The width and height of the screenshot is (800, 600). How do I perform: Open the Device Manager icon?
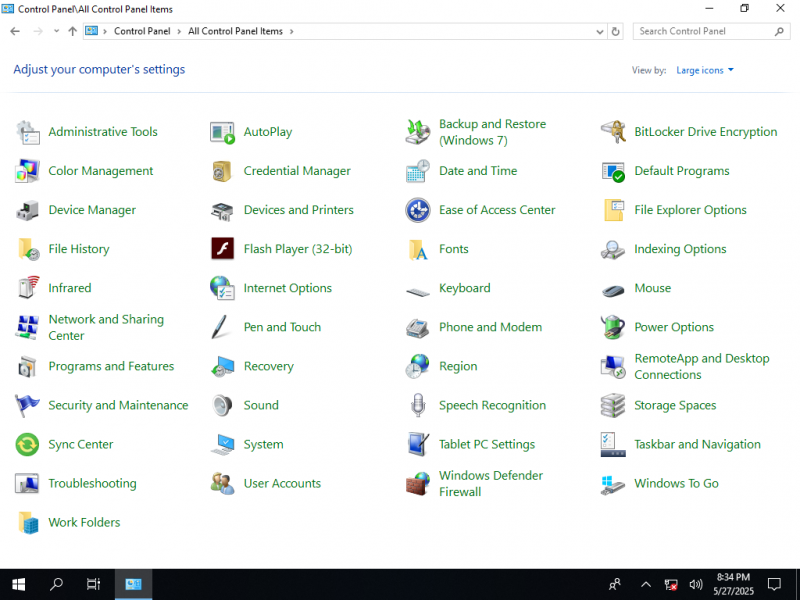tap(28, 210)
